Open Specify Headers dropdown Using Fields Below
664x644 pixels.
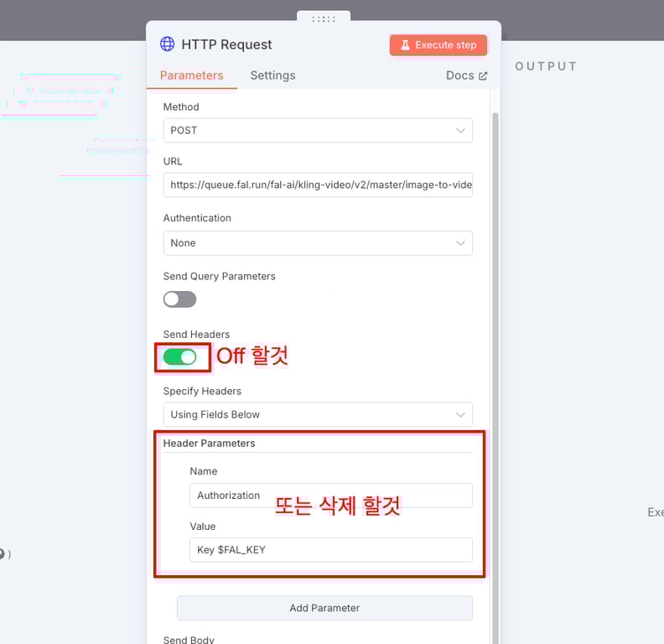click(x=318, y=414)
